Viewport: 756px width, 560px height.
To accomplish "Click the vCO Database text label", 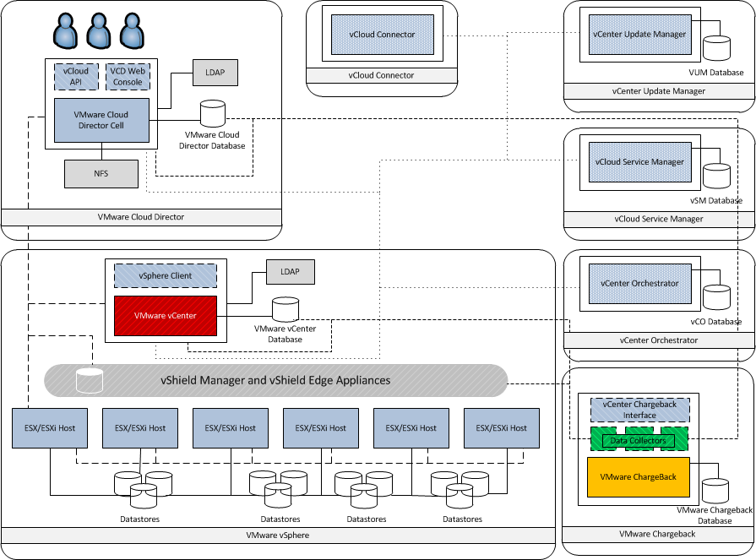I will [x=716, y=322].
